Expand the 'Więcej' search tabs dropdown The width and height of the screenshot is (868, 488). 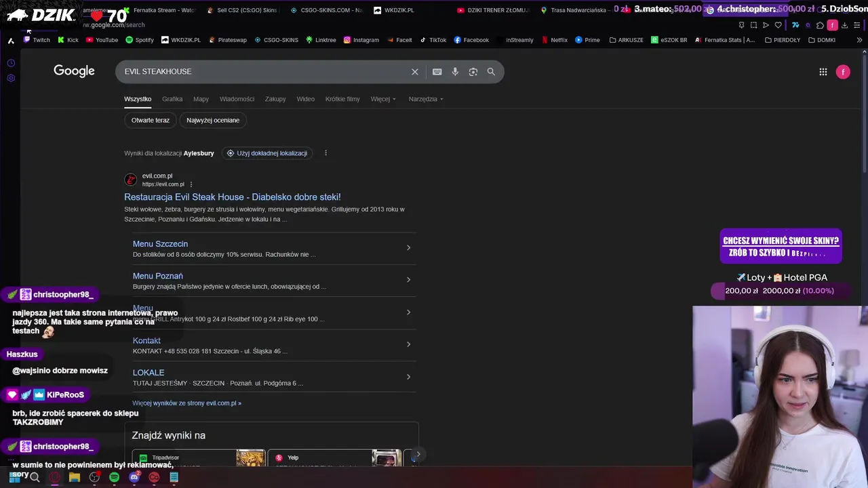point(383,99)
